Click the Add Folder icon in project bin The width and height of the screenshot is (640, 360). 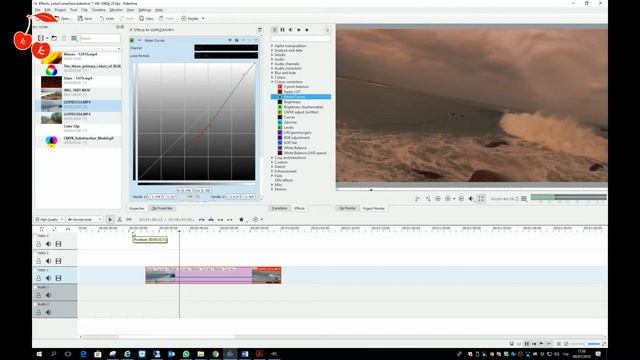pos(54,38)
